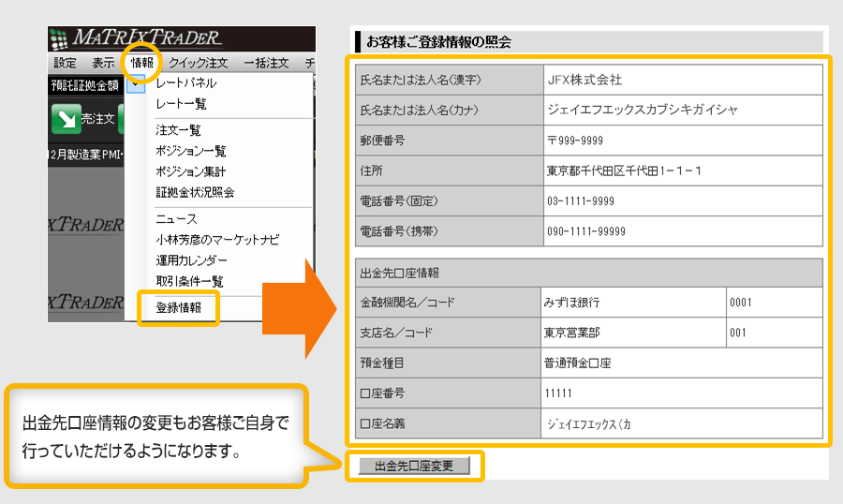Click the 東京都千代田区千代田1-1-1 address value
This screenshot has width=843, height=504.
(x=625, y=171)
